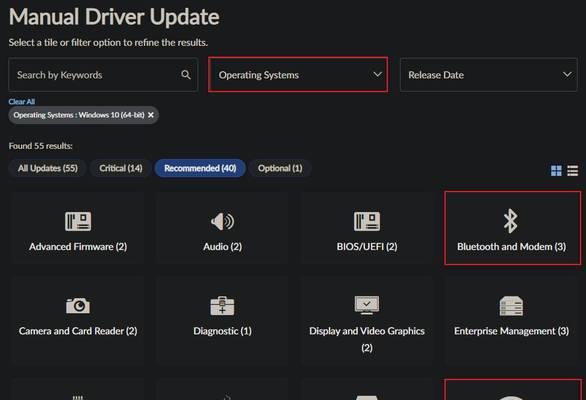Viewport: 586px width, 400px height.
Task: Click the Clear All link
Action: [x=22, y=101]
